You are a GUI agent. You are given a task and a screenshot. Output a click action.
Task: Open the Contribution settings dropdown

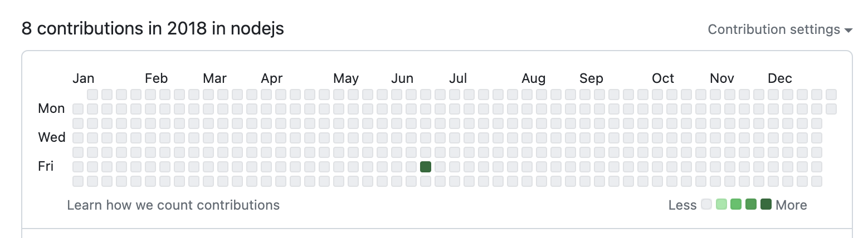pyautogui.click(x=780, y=29)
